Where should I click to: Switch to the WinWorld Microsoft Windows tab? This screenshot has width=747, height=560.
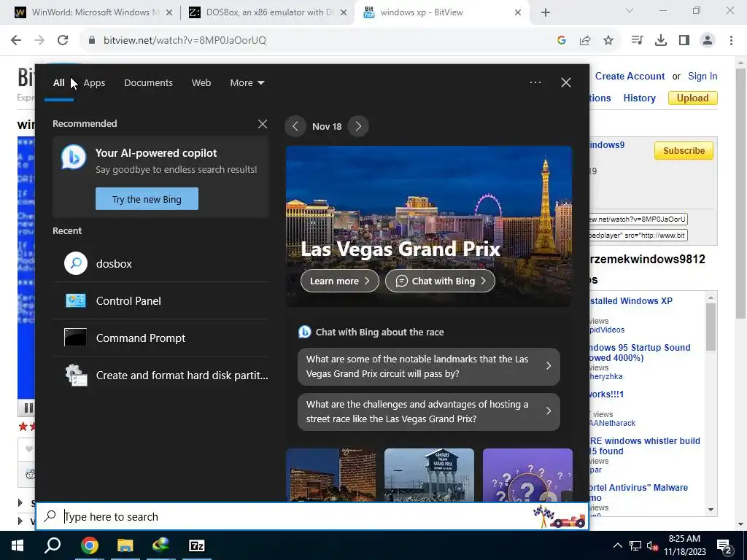[x=94, y=12]
